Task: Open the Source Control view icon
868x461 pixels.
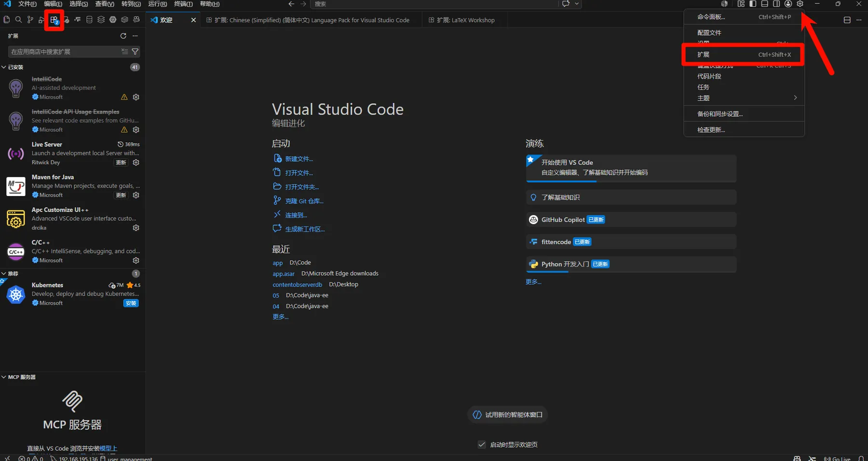Action: (x=30, y=20)
